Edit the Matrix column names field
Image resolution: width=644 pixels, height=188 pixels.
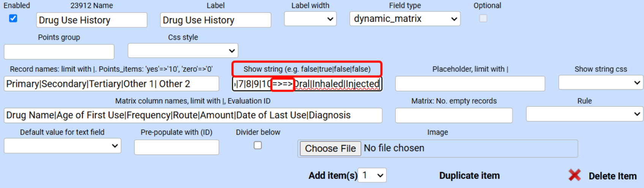coord(193,115)
